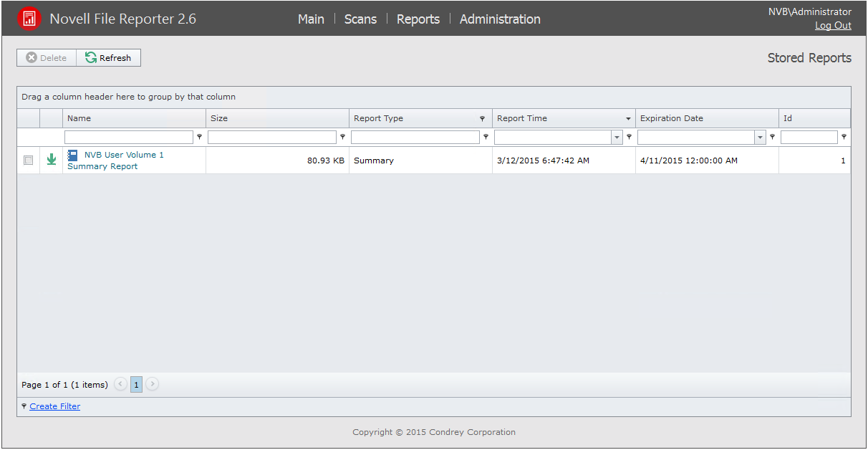
Task: Open the Scans menu
Action: [x=360, y=19]
